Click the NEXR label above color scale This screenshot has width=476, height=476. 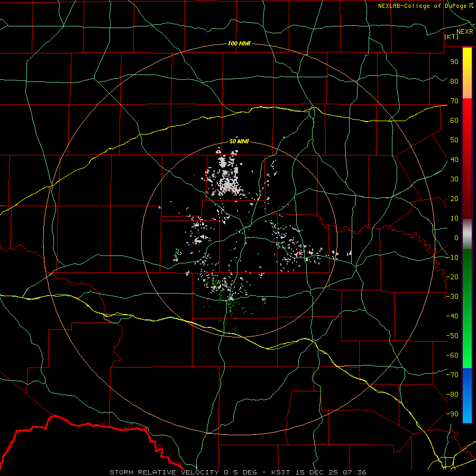465,31
